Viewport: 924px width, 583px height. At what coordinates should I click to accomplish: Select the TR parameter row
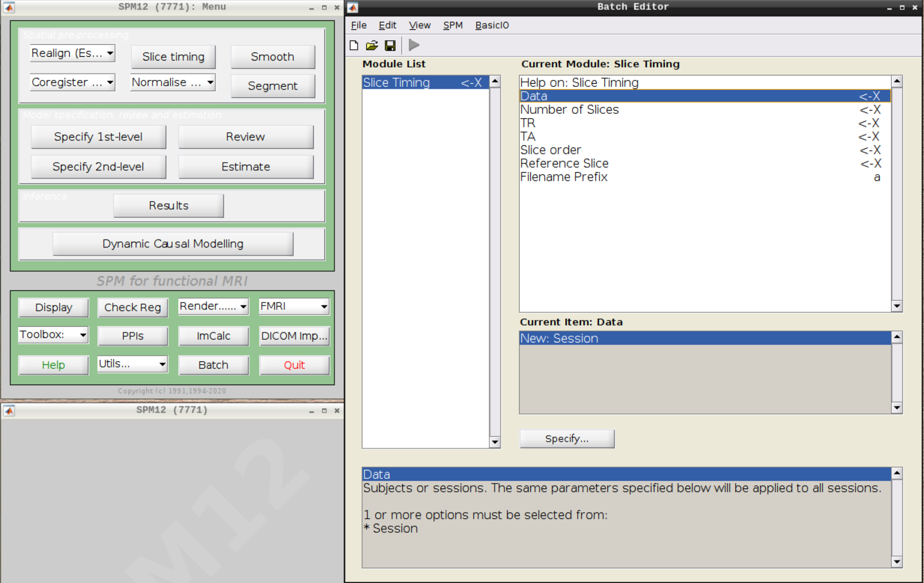coord(705,123)
